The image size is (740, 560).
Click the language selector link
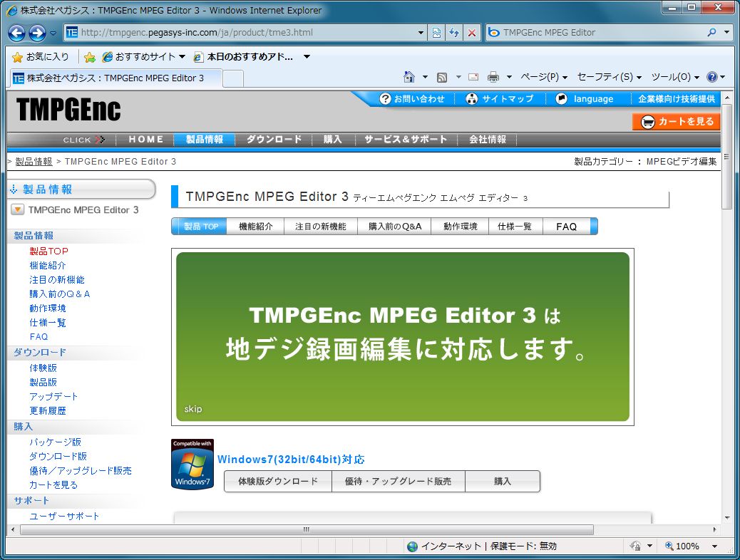[x=585, y=99]
